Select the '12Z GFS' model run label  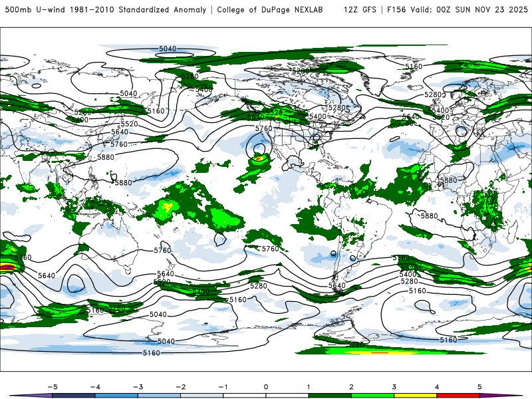360,10
